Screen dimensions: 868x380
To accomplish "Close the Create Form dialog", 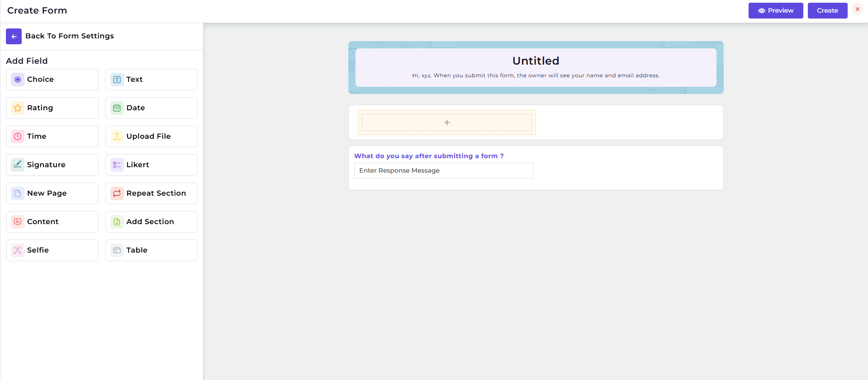I will [858, 9].
